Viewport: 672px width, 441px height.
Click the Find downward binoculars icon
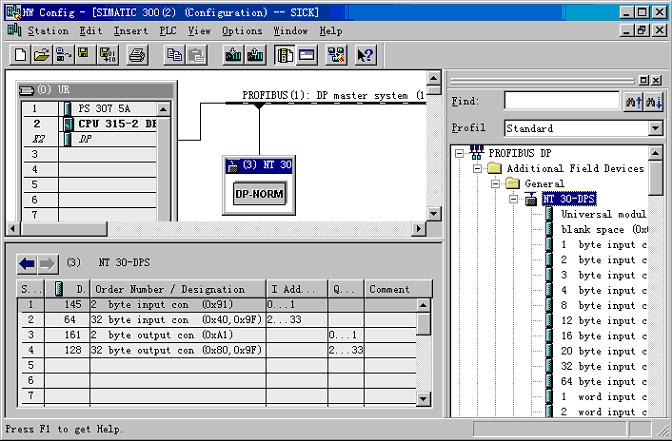(x=653, y=101)
